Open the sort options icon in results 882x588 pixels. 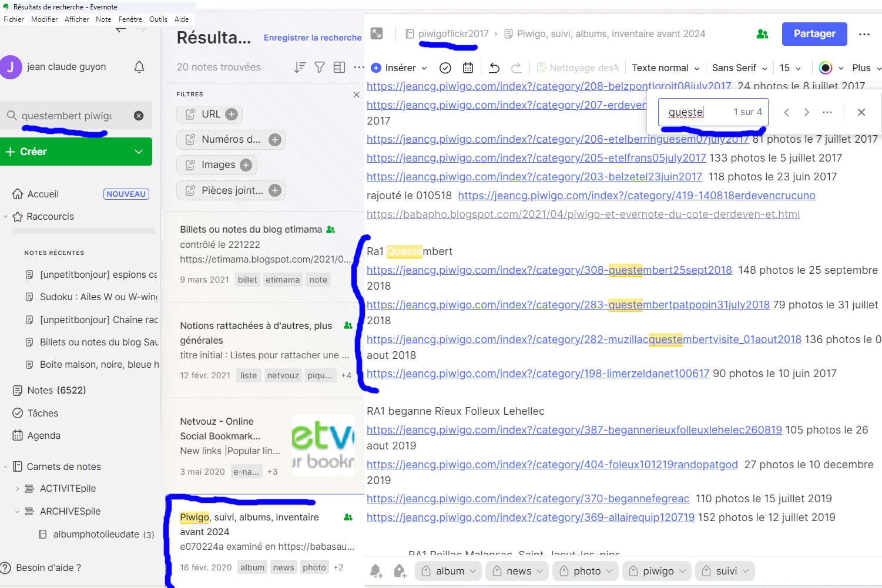[300, 68]
